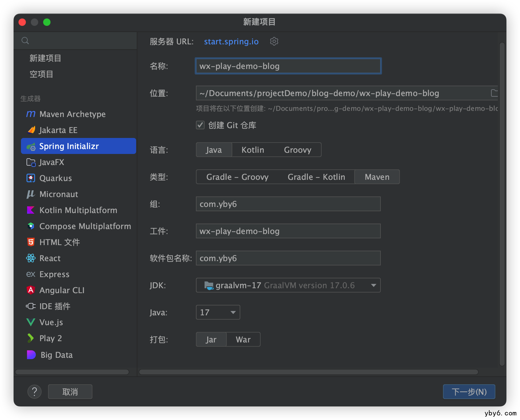Choose Maven build type

point(377,177)
